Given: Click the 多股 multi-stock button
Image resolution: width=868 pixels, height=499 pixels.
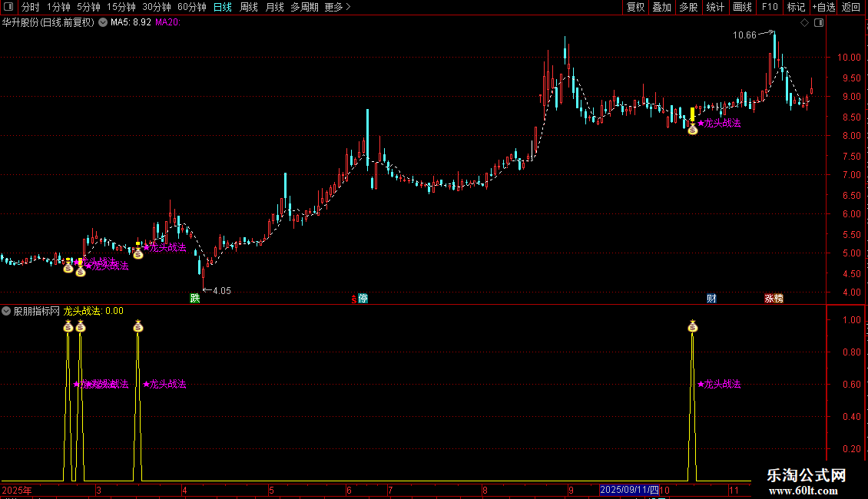Looking at the screenshot, I should click(689, 7).
